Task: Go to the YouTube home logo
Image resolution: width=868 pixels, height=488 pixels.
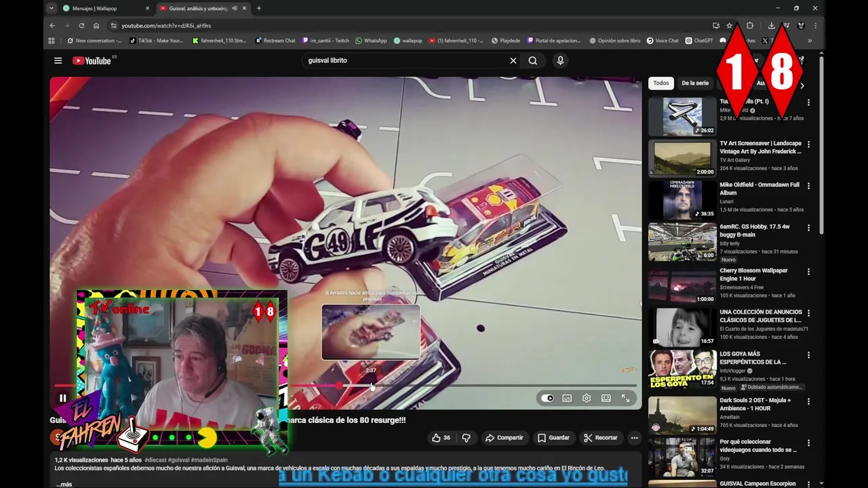Action: [92, 60]
